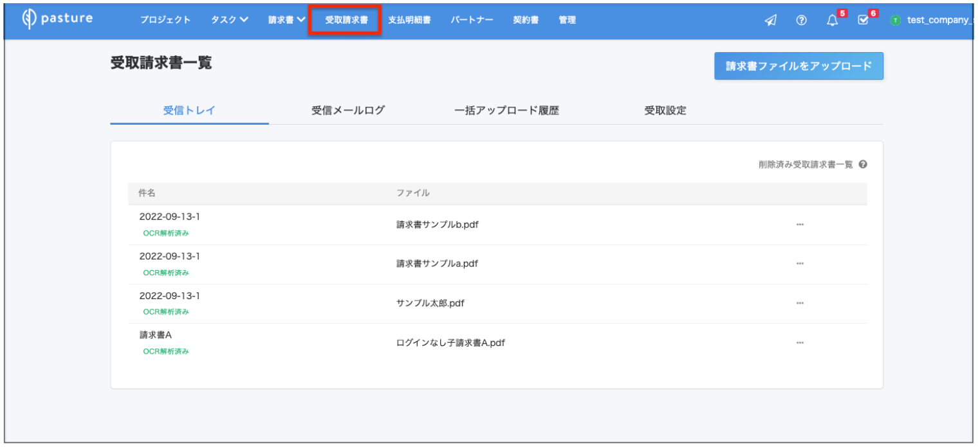The width and height of the screenshot is (980, 447).
Task: Switch to the 一括アップロード履歴 tab
Action: click(506, 111)
